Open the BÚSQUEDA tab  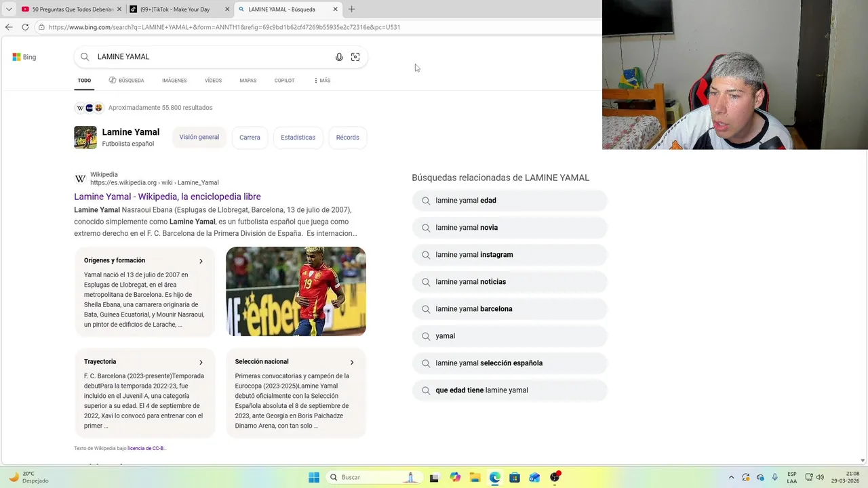coord(126,81)
